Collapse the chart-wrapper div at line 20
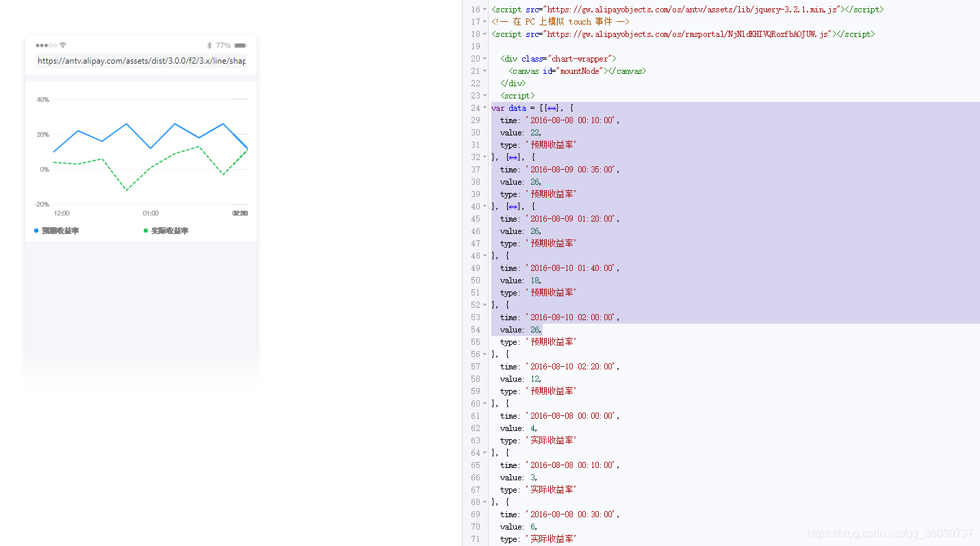This screenshot has height=546, width=980. tap(485, 59)
